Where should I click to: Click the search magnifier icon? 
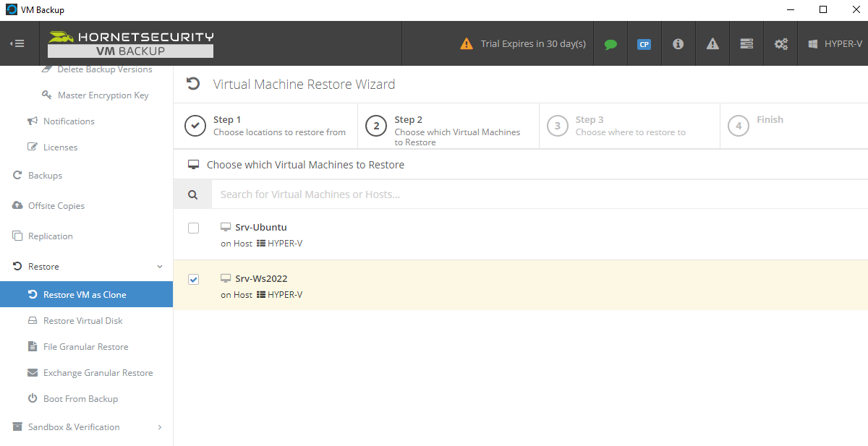click(192, 194)
